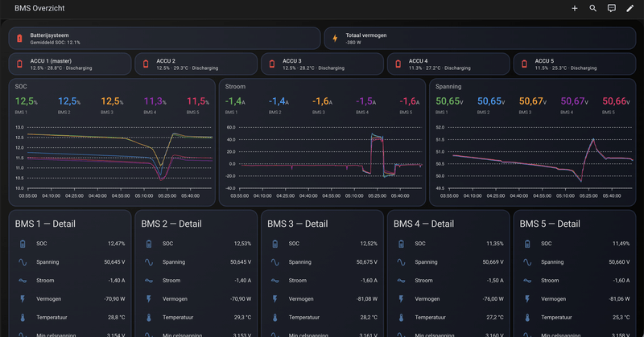Click the pencil edit dashboard icon
This screenshot has width=644, height=337.
point(630,8)
